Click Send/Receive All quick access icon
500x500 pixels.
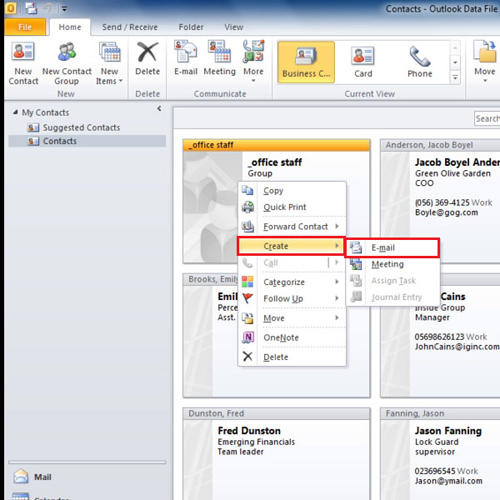[31, 8]
